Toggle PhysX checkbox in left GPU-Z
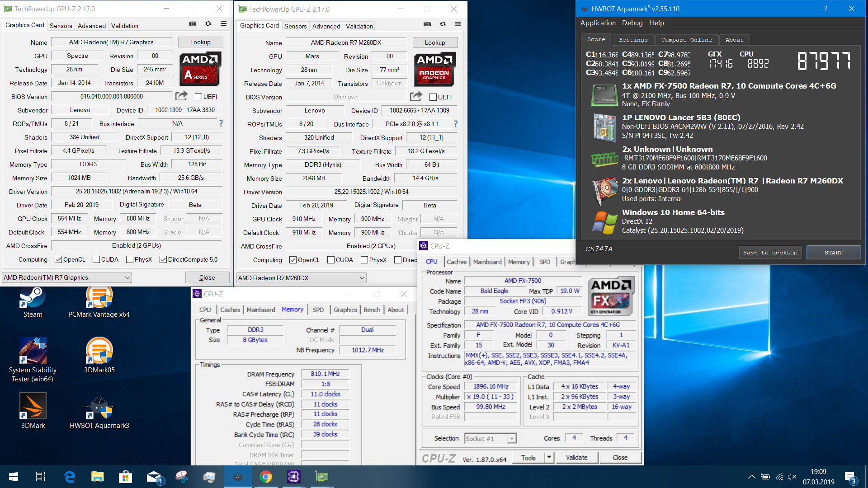Viewport: 868px width, 488px height. (129, 259)
